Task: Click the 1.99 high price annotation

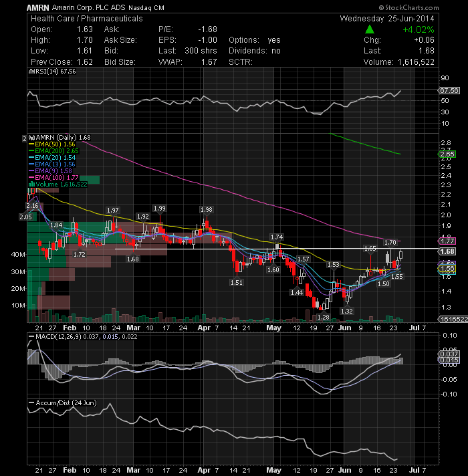Action: (x=160, y=209)
